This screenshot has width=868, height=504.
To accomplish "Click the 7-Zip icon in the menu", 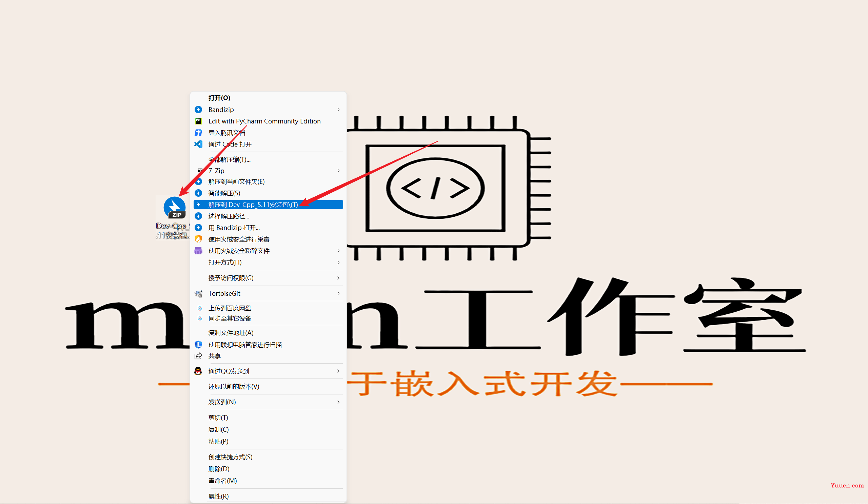I will pyautogui.click(x=200, y=171).
